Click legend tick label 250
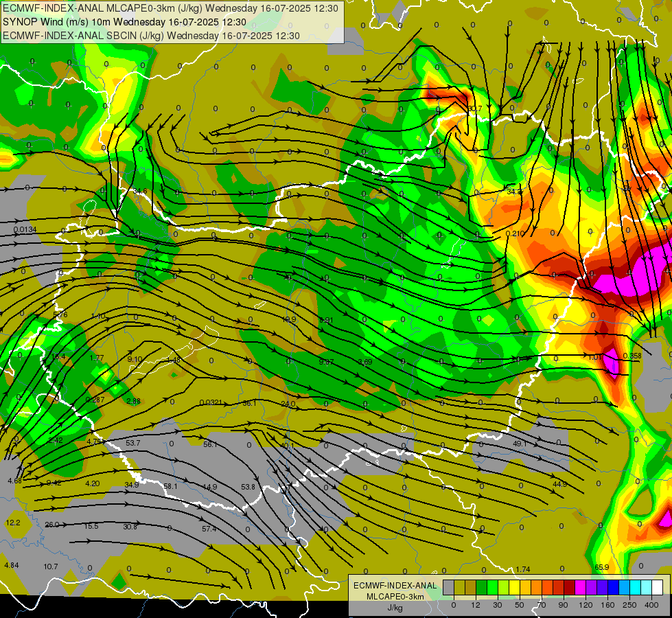Image resolution: width=672 pixels, height=618 pixels. pos(629,605)
